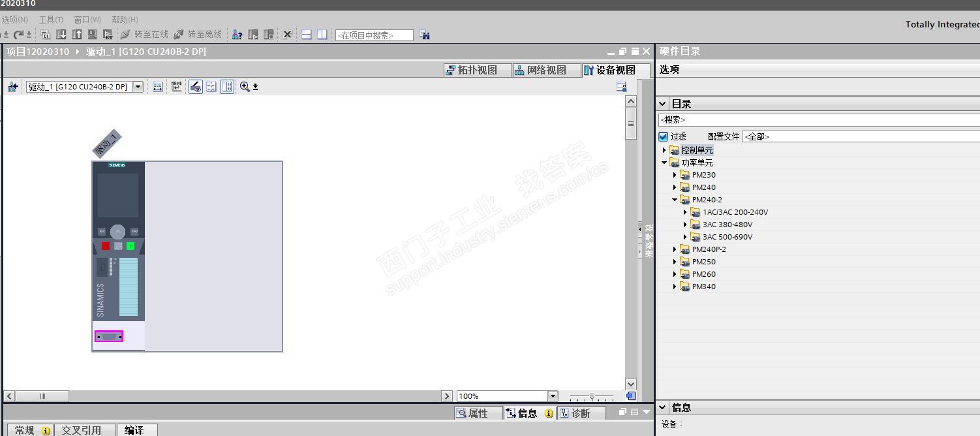Split the editor space vertically
Viewport: 980px width, 436px height.
[x=322, y=35]
